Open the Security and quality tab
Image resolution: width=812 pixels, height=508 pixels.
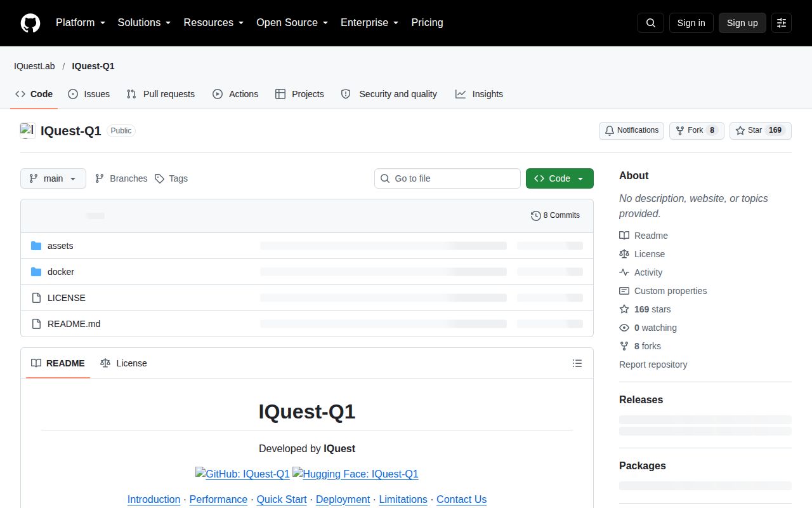pyautogui.click(x=389, y=94)
